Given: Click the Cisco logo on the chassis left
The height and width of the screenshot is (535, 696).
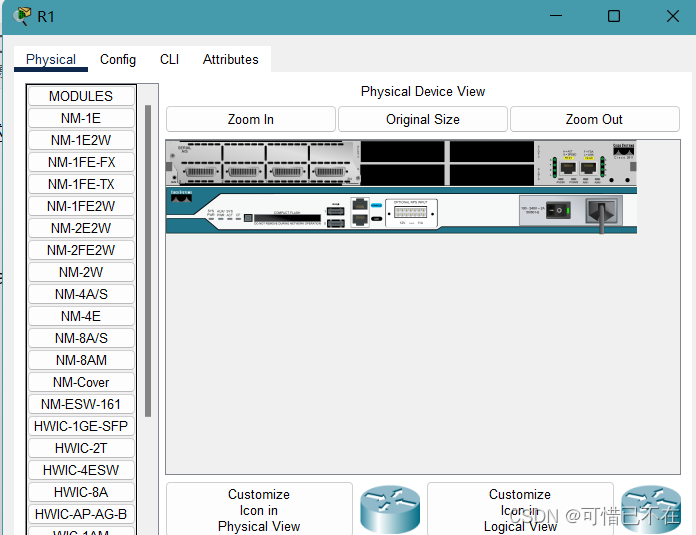Looking at the screenshot, I should (x=182, y=196).
